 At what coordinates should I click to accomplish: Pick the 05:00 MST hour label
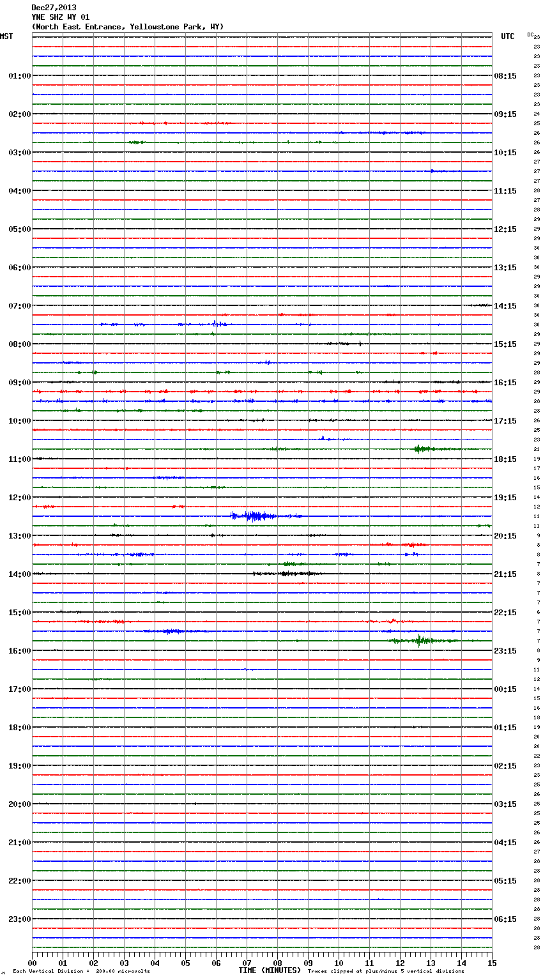point(20,229)
